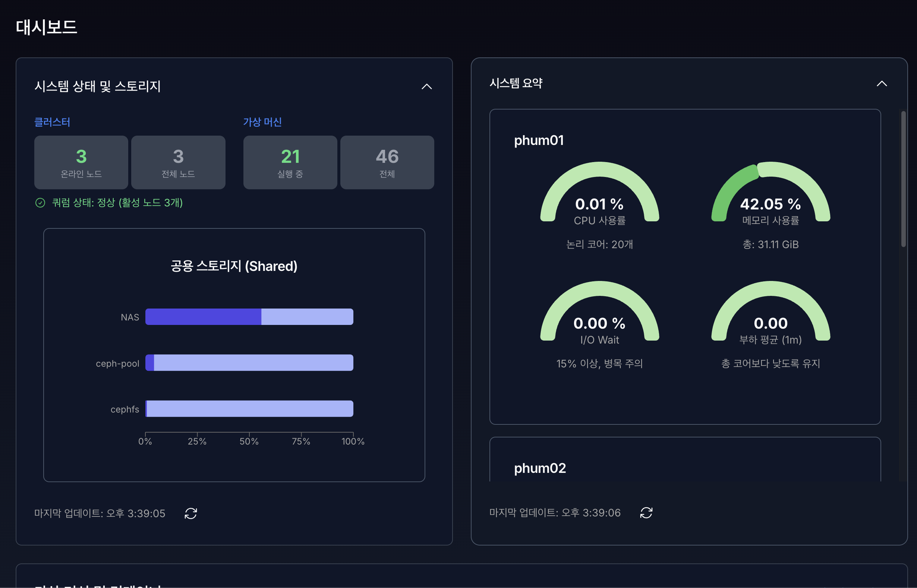
Task: Refresh the system status and storage panel
Action: click(190, 513)
